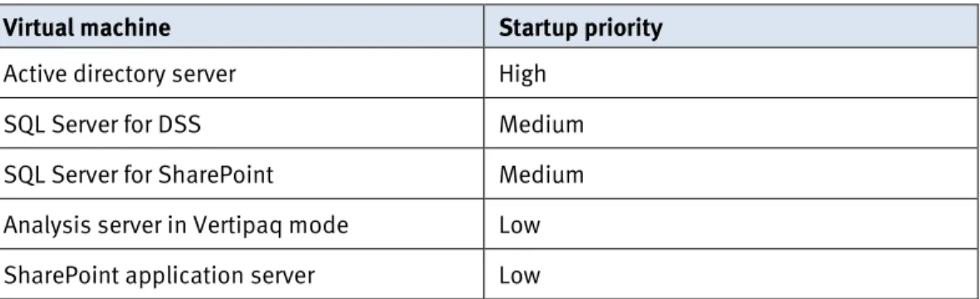Click Medium priority for SQL Server SharePoint
This screenshot has width=980, height=299.
coord(541,174)
